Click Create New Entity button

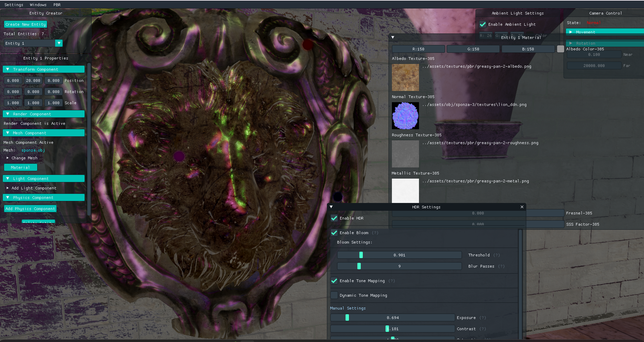(x=25, y=24)
